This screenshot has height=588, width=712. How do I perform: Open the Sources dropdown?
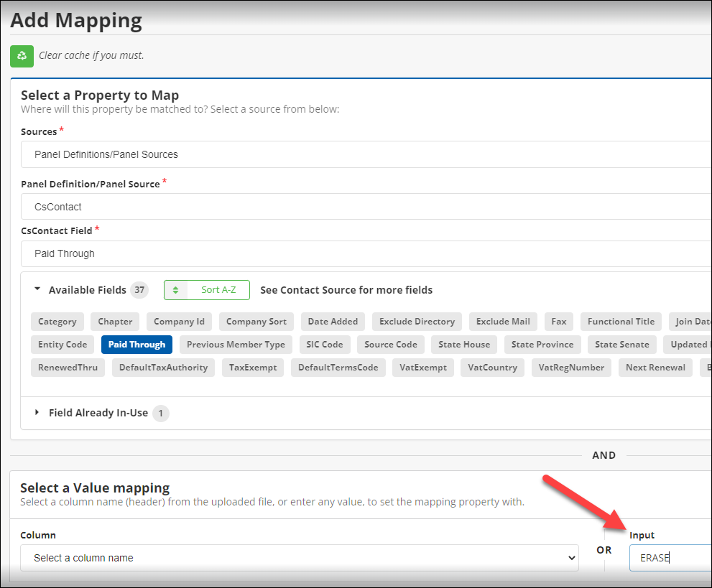tap(366, 154)
